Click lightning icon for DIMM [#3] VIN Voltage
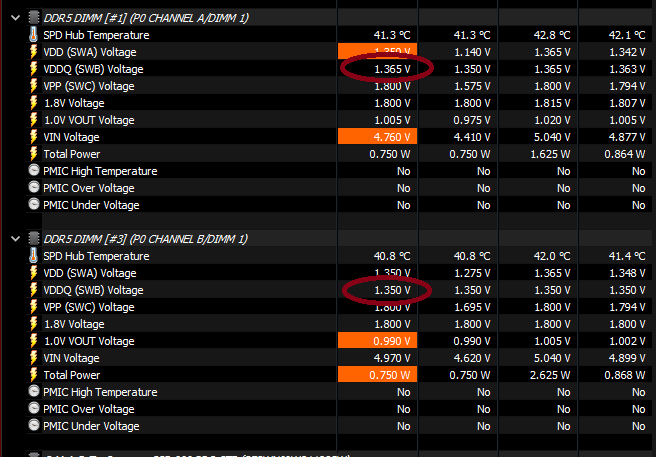 [33, 358]
